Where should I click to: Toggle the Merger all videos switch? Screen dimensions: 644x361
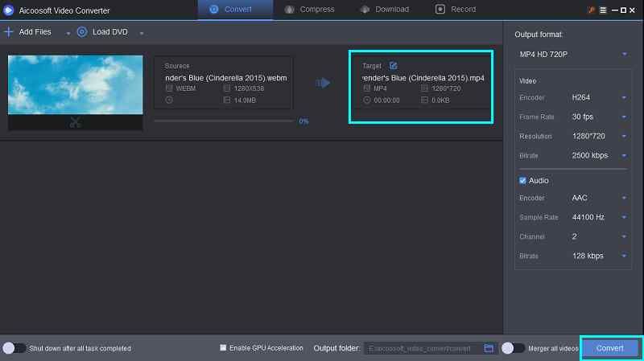pos(510,348)
